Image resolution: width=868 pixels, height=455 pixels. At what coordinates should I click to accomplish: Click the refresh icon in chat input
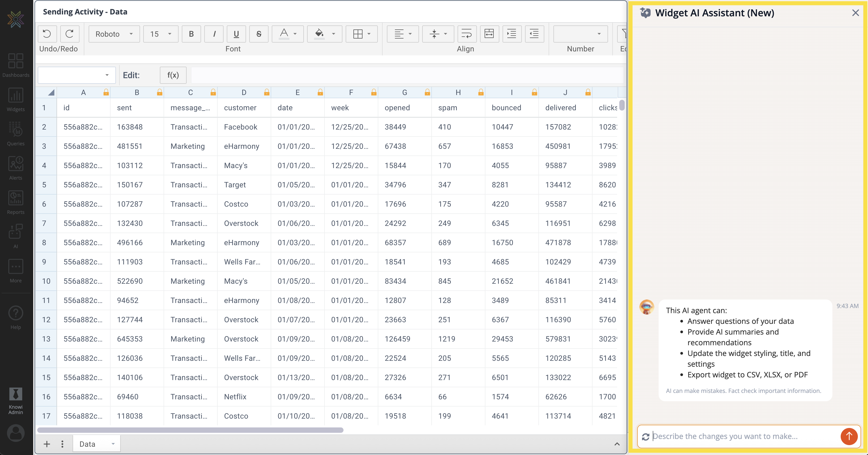pos(645,437)
